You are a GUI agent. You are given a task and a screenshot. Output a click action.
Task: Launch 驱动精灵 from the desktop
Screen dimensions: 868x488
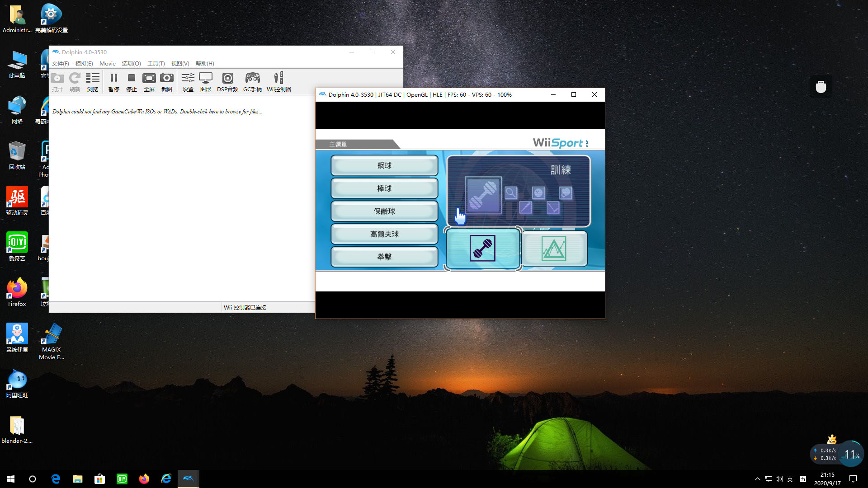click(x=17, y=202)
